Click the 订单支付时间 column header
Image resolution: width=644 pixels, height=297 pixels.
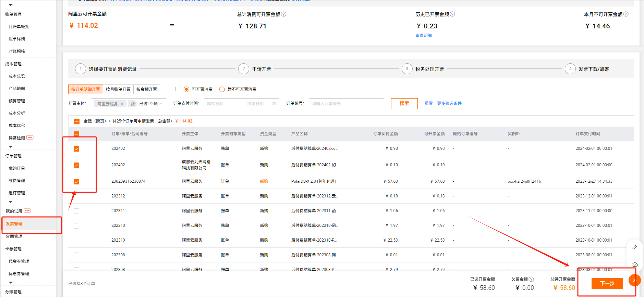[x=588, y=134]
